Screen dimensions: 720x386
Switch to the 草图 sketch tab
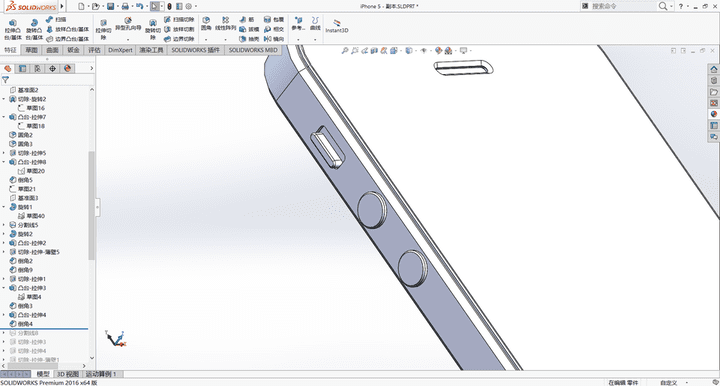[x=31, y=50]
